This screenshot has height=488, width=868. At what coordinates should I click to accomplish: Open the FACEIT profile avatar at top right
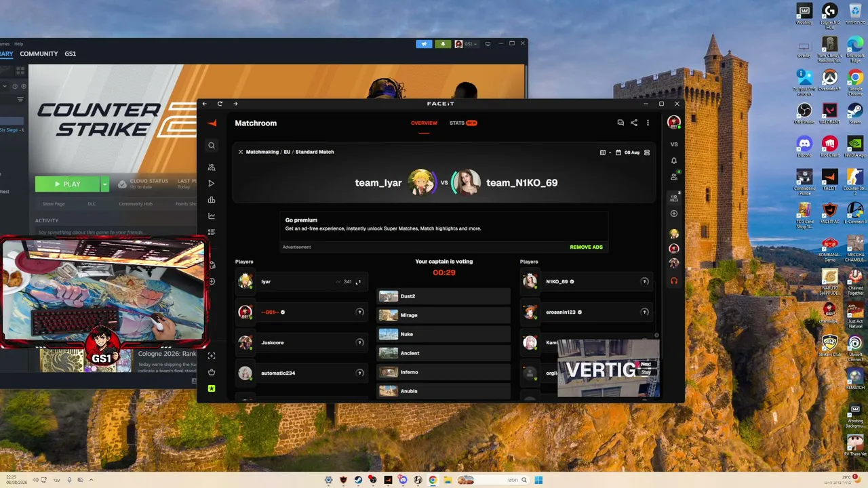pos(673,122)
